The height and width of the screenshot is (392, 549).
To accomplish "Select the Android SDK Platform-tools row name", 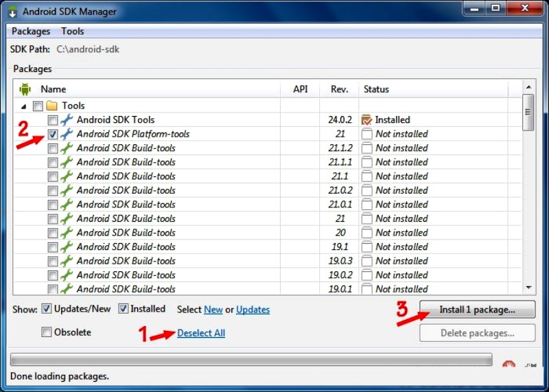I will pyautogui.click(x=133, y=134).
